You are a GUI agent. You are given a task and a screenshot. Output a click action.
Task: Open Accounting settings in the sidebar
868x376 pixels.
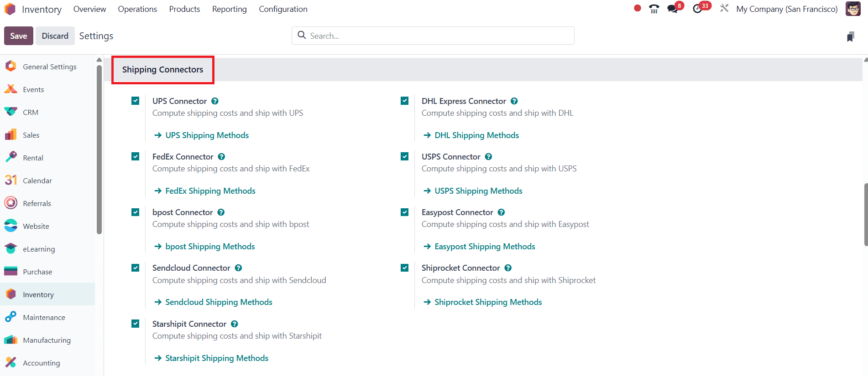[47, 363]
